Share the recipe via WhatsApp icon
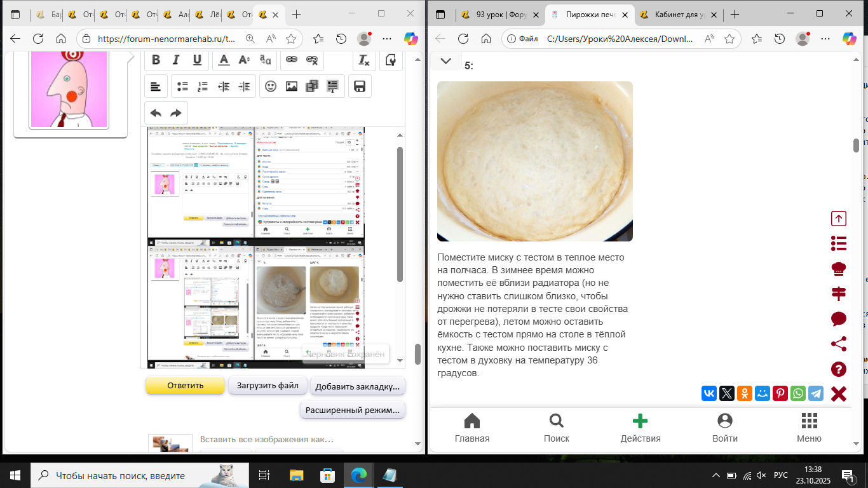Viewport: 868px width, 488px height. (x=798, y=393)
